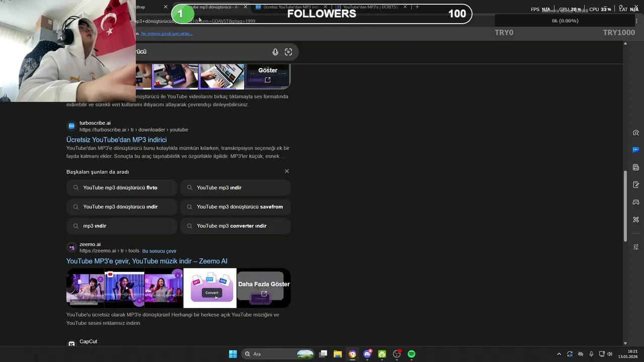Open the news reader icon in browser sidebar
This screenshot has width=644, height=362.
coord(636,167)
